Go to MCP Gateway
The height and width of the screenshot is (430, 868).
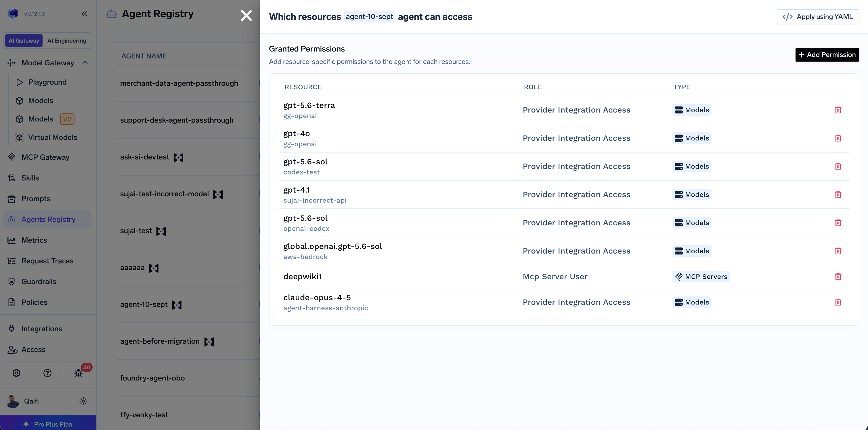(x=45, y=157)
